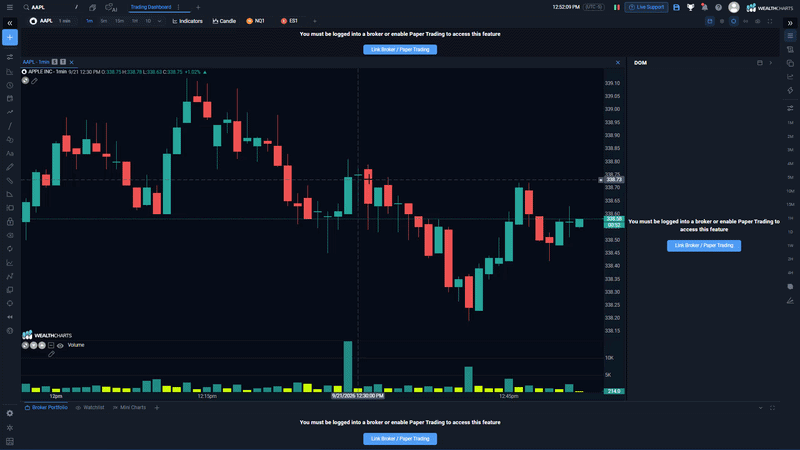The height and width of the screenshot is (450, 800).
Task: Open the Mini Charts tab
Action: pyautogui.click(x=129, y=408)
